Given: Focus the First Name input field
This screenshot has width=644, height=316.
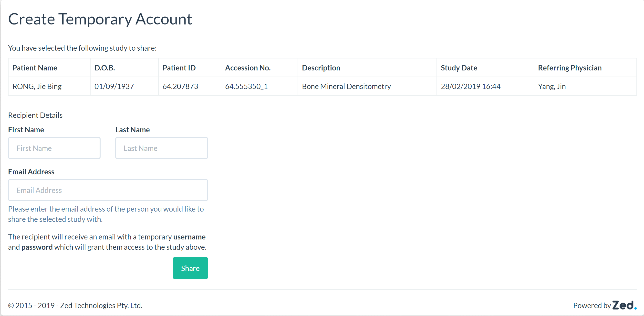Looking at the screenshot, I should coord(54,148).
